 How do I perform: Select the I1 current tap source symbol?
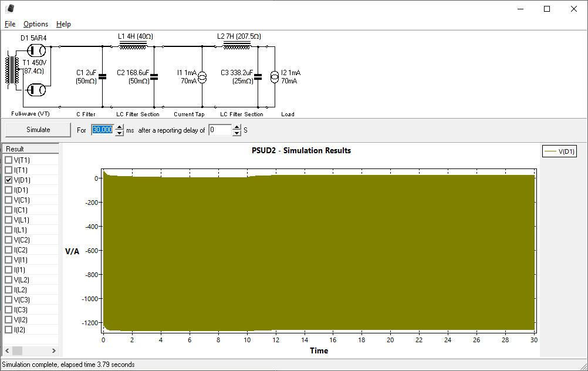(x=202, y=77)
